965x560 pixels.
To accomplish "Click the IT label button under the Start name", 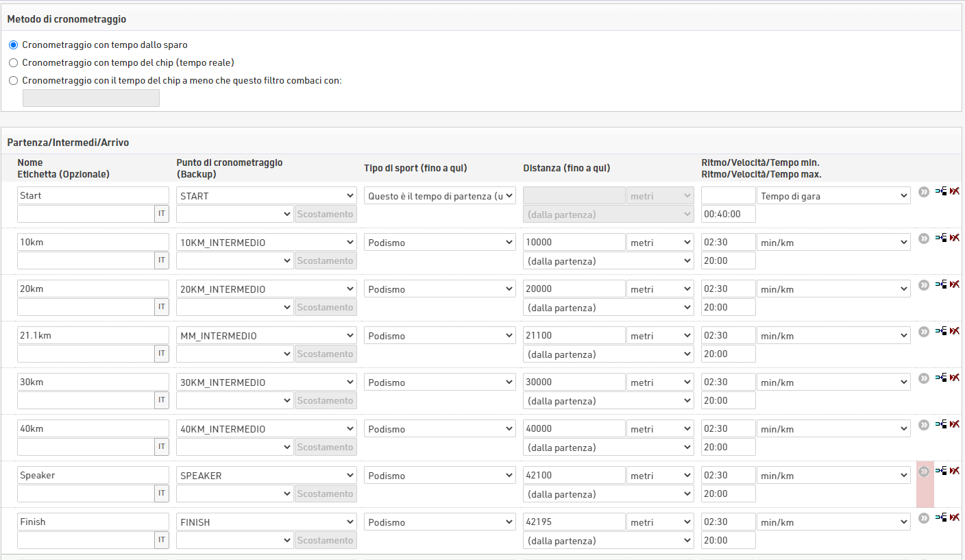I will point(162,214).
